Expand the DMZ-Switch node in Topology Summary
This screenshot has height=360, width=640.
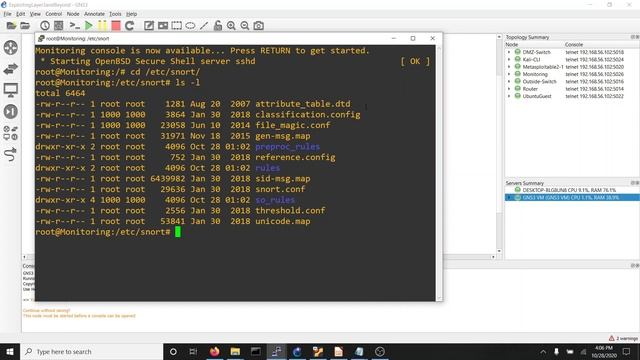(509, 52)
